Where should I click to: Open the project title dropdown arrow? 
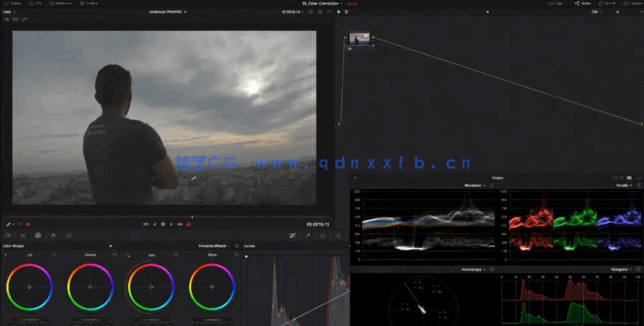coord(341,4)
